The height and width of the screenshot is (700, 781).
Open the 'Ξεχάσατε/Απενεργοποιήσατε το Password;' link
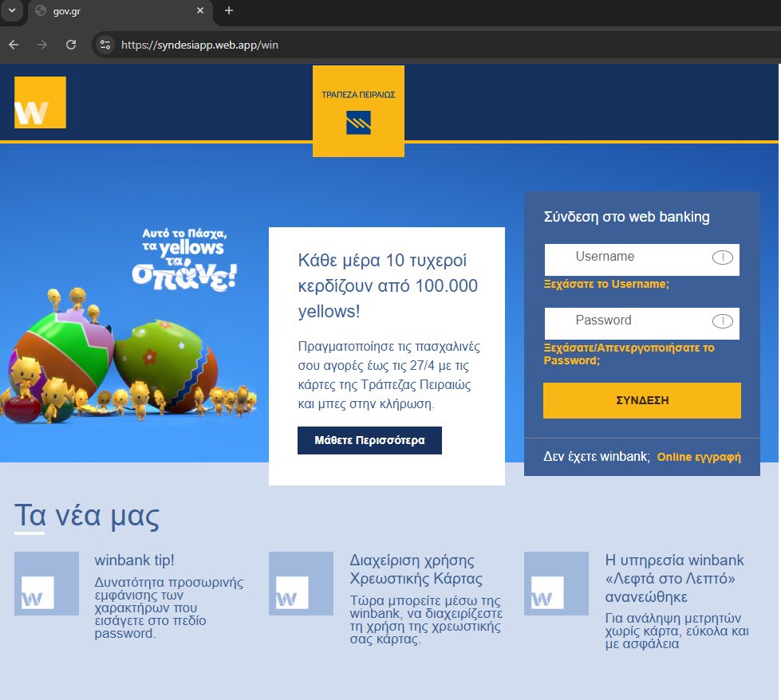pos(629,354)
